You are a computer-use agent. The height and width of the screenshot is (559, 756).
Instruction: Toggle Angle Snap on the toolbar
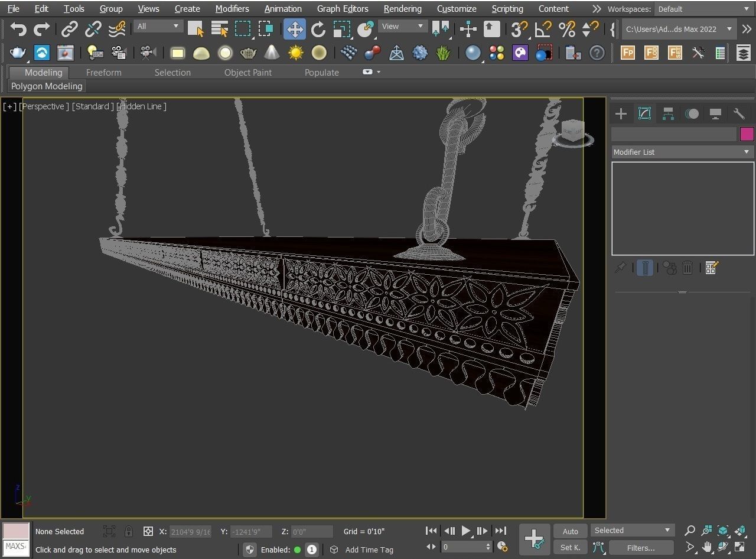pos(543,29)
